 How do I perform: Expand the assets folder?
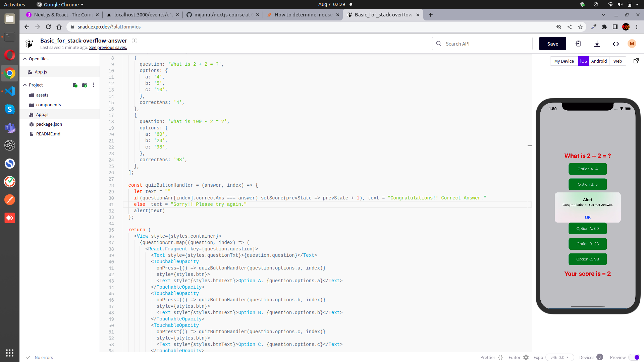pyautogui.click(x=42, y=95)
